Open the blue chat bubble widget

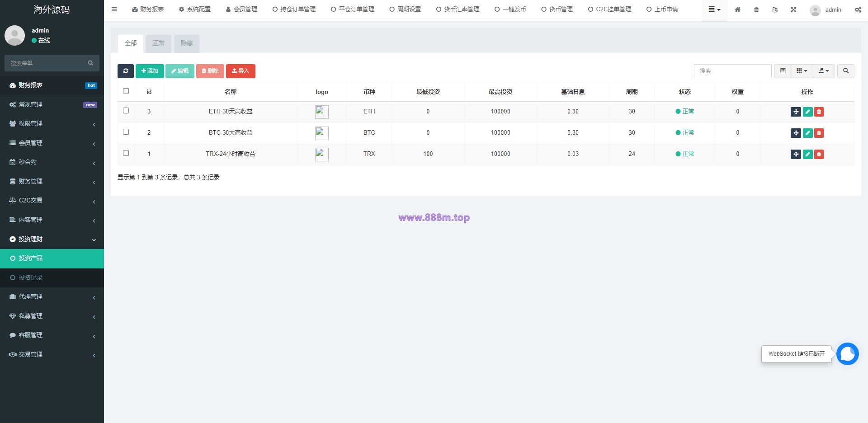click(x=848, y=354)
